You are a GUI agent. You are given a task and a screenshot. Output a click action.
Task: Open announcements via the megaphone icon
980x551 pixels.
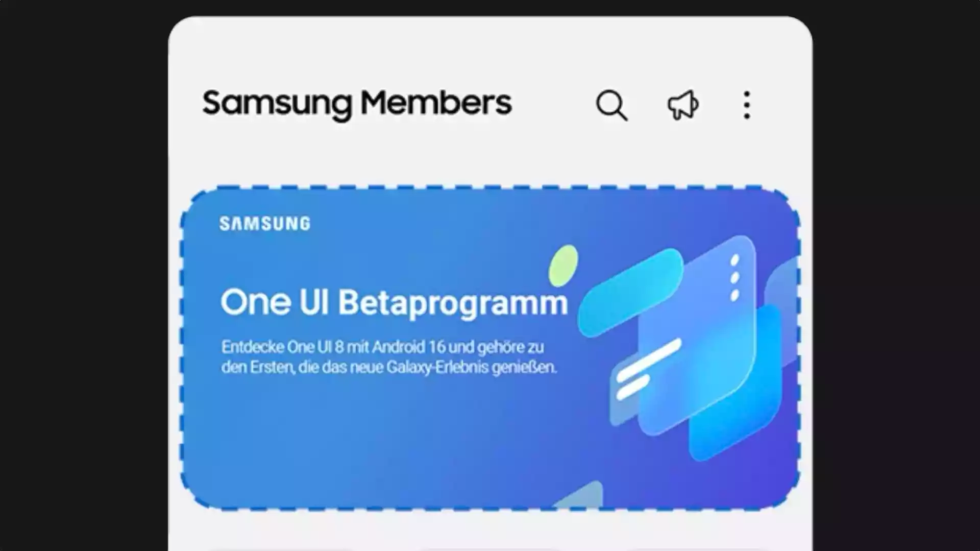point(683,105)
